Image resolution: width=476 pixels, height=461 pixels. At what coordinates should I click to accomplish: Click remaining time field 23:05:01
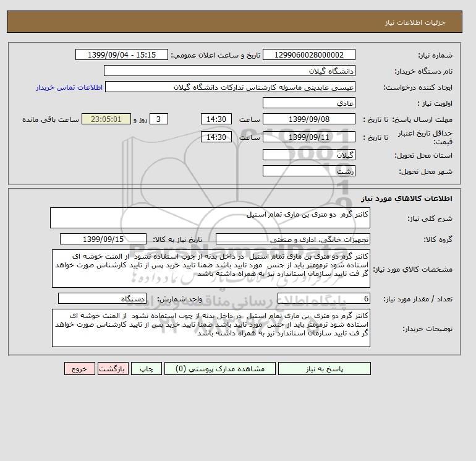coord(106,119)
